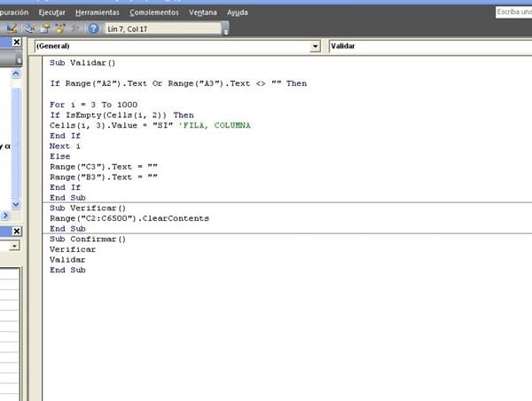Click the greyed-out Toolbox icon
The image size is (532, 401).
[75, 28]
